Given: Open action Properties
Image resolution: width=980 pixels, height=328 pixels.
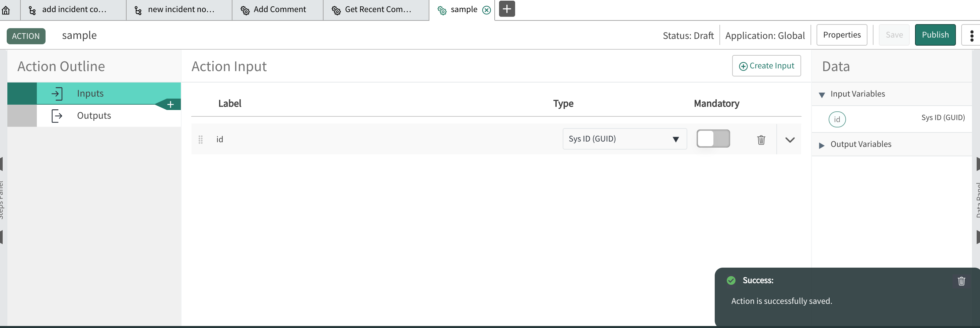Looking at the screenshot, I should click(842, 35).
